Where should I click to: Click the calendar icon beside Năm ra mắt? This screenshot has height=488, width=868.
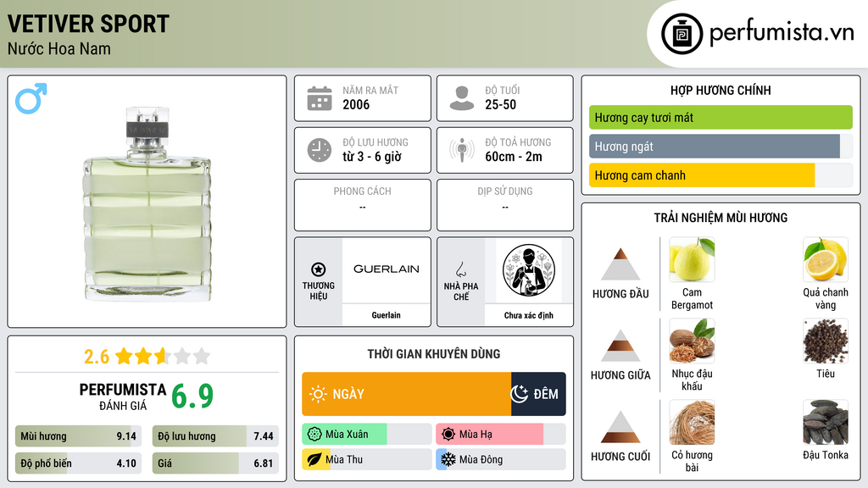tap(320, 98)
